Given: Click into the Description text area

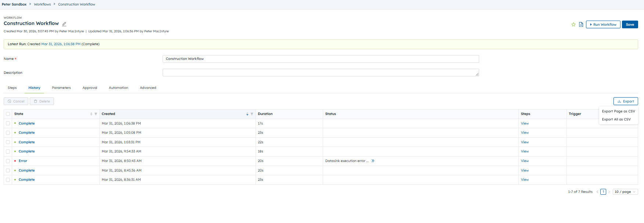Looking at the screenshot, I should tap(321, 73).
